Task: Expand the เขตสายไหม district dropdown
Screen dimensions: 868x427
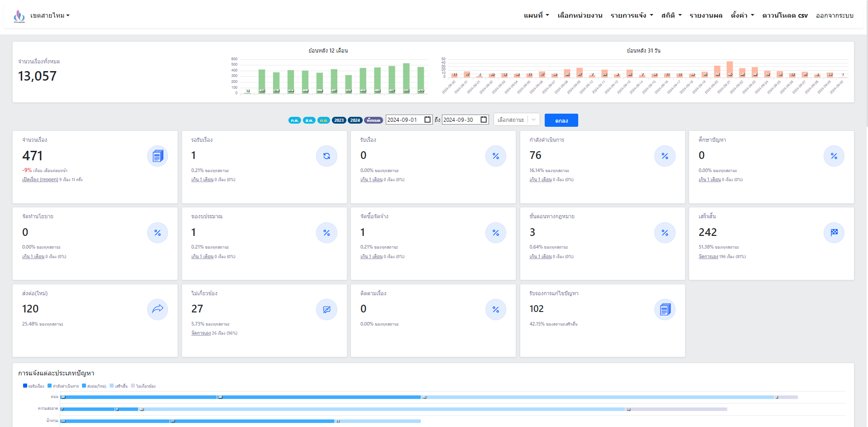Action: 50,15
